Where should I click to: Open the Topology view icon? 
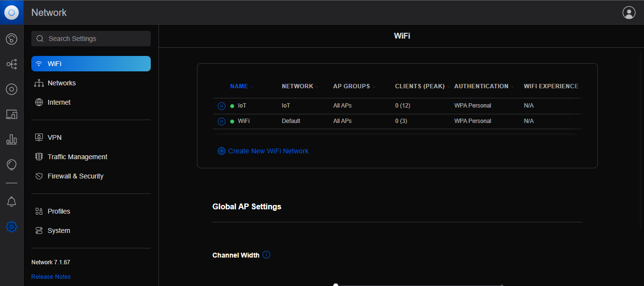[x=12, y=64]
